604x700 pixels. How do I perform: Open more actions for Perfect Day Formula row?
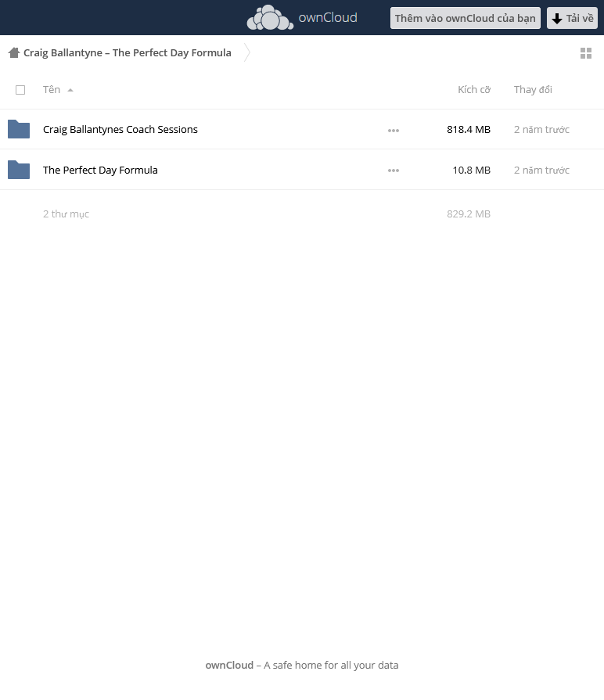coord(394,171)
